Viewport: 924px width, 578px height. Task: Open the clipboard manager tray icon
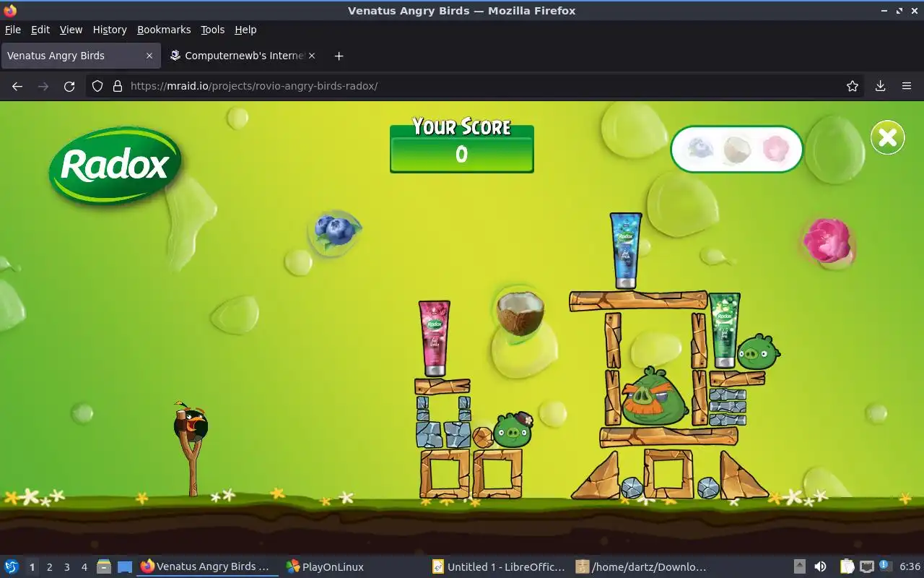(x=847, y=567)
